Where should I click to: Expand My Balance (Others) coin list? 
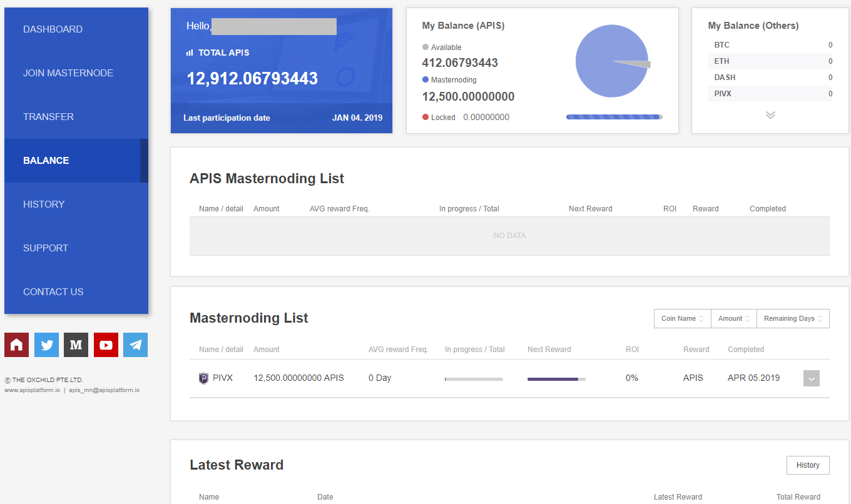[770, 115]
